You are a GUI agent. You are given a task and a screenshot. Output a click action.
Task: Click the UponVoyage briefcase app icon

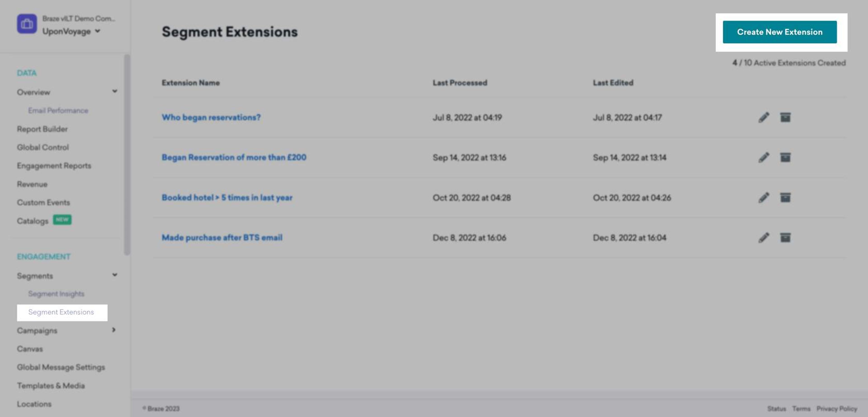pyautogui.click(x=27, y=24)
